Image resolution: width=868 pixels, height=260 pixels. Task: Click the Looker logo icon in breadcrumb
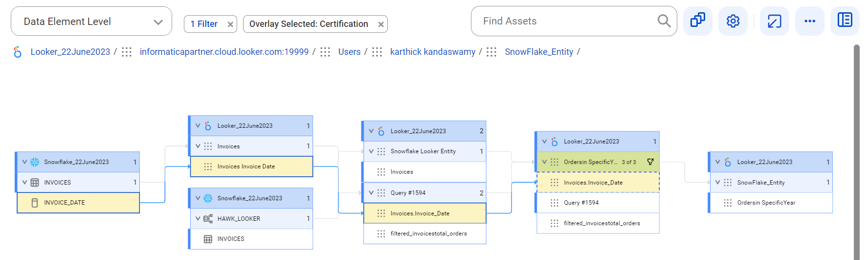(x=18, y=52)
